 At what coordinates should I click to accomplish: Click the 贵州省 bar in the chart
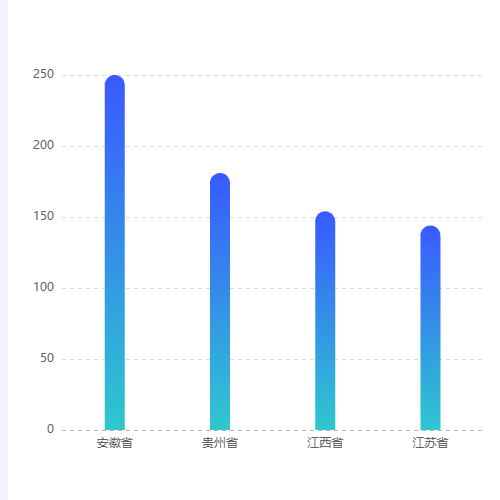[x=220, y=302]
